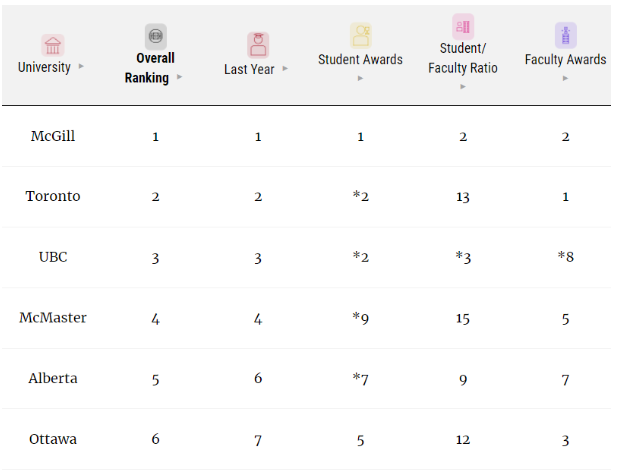This screenshot has width=623, height=475.
Task: Click the Student Awards icon
Action: coord(361,35)
